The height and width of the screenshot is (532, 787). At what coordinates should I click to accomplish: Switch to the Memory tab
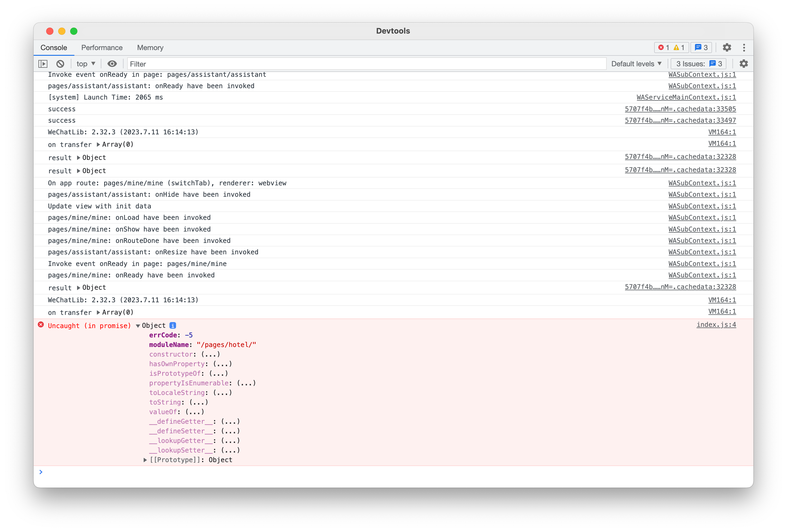[150, 48]
